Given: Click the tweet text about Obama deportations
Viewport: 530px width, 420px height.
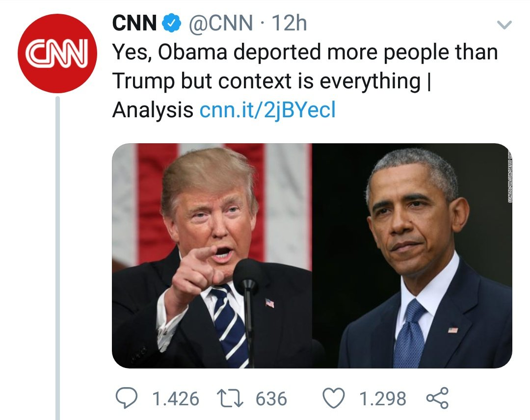Looking at the screenshot, I should coord(305,81).
